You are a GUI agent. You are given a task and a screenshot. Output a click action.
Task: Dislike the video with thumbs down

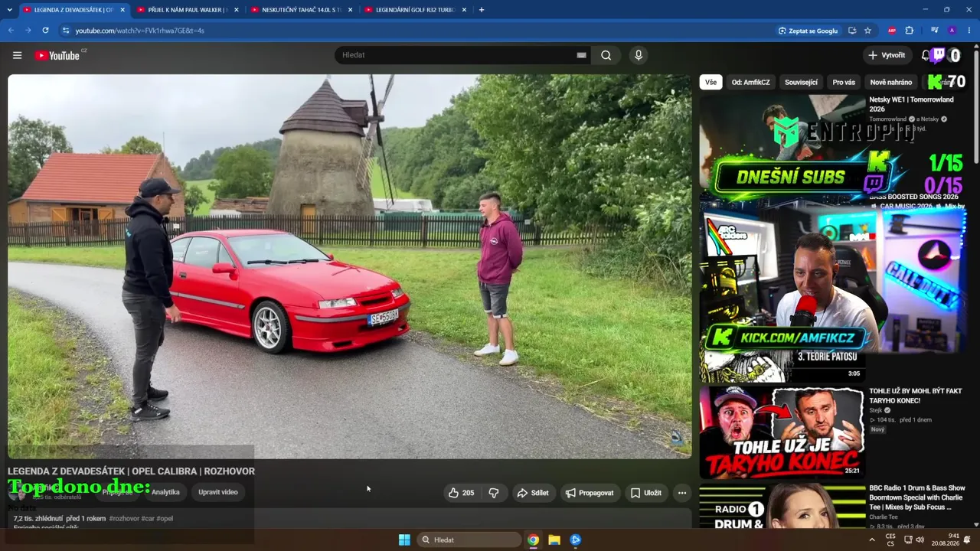tap(494, 493)
